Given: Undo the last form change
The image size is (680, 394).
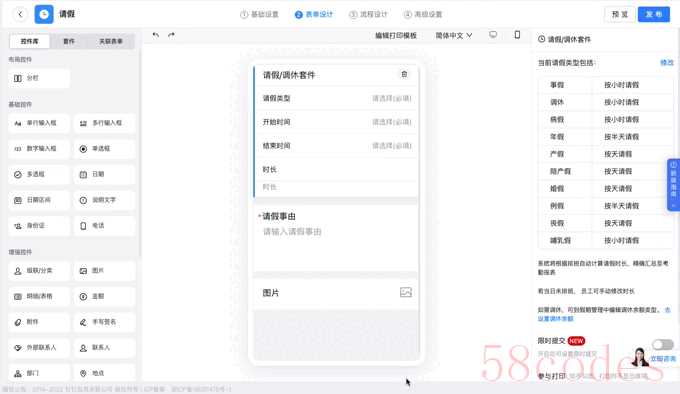Looking at the screenshot, I should [156, 35].
